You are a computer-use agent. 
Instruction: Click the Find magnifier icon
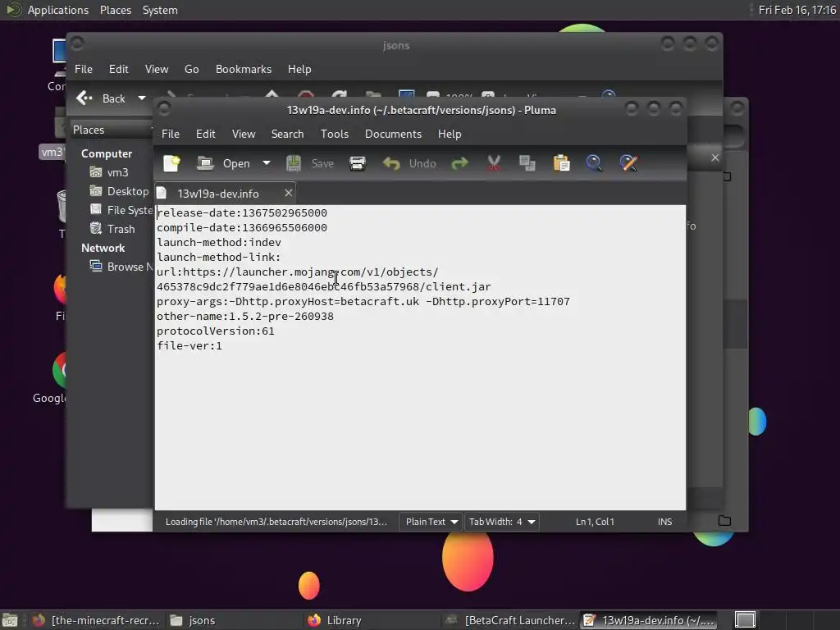tap(594, 163)
